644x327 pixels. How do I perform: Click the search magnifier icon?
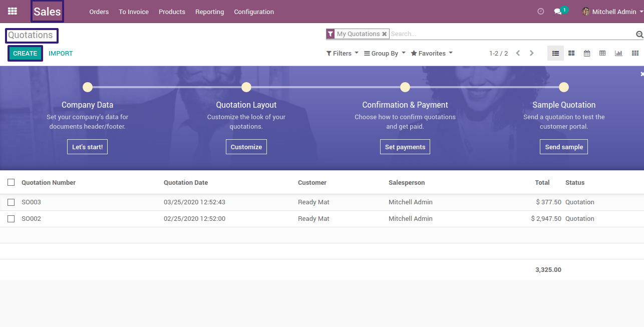coord(639,34)
